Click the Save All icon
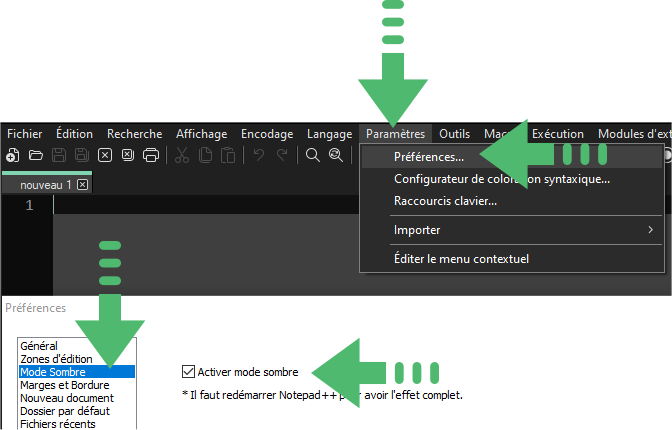This screenshot has height=430, width=672. [82, 155]
